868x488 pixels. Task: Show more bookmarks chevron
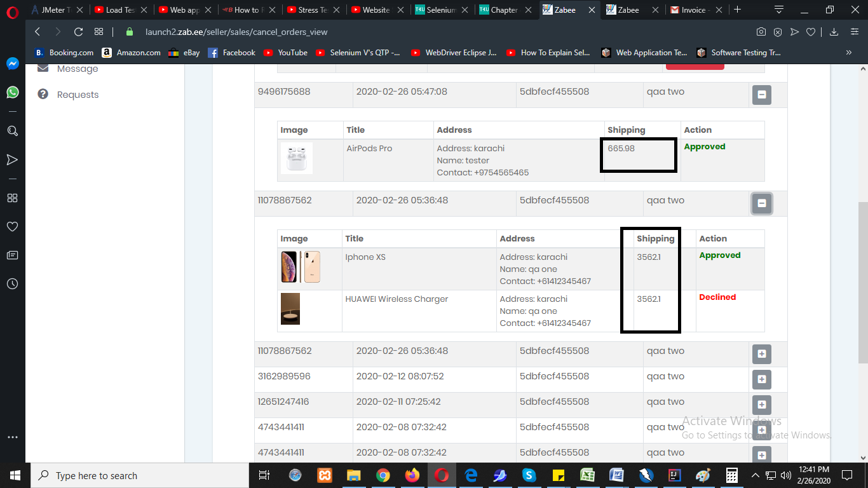pos(849,53)
